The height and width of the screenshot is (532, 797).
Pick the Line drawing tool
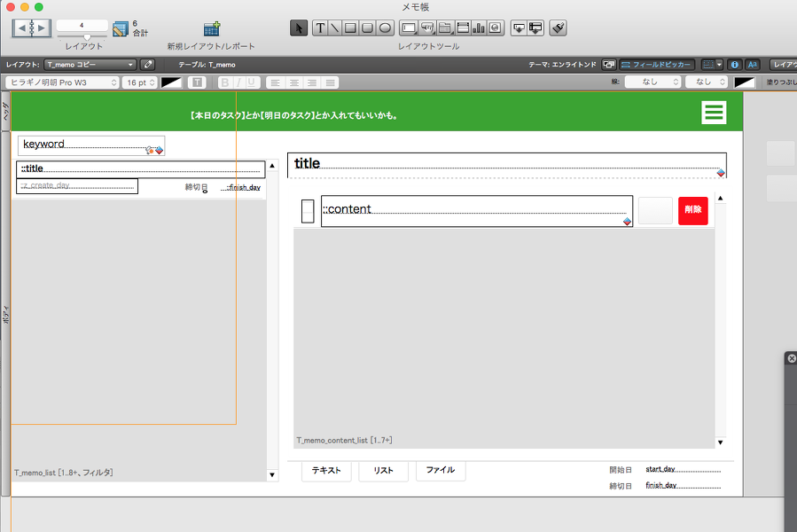[x=335, y=28]
